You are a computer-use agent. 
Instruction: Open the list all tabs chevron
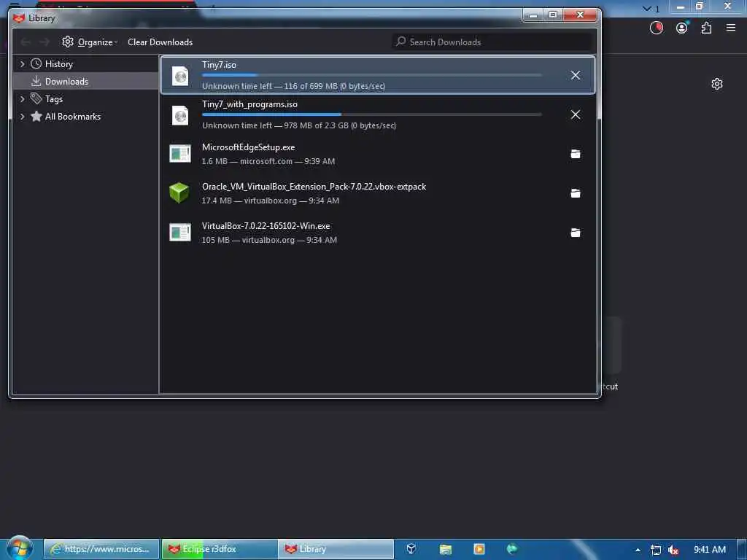click(646, 9)
